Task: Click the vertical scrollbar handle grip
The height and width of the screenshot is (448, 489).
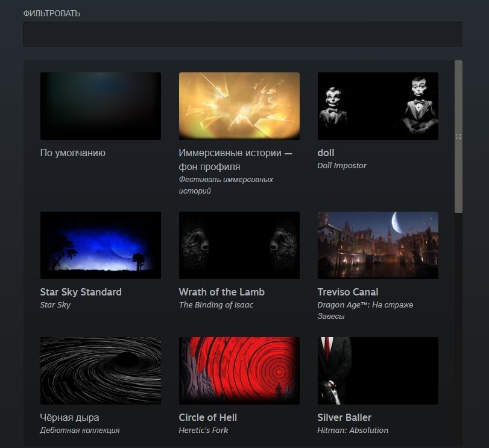Action: [x=458, y=136]
